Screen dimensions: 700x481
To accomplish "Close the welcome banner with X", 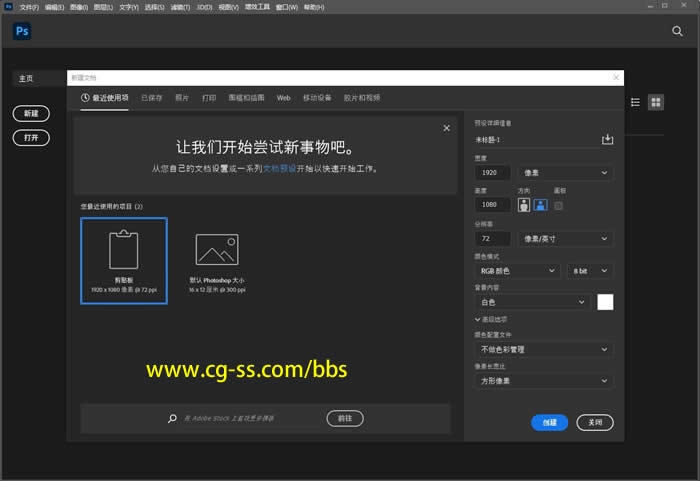I will [x=446, y=128].
